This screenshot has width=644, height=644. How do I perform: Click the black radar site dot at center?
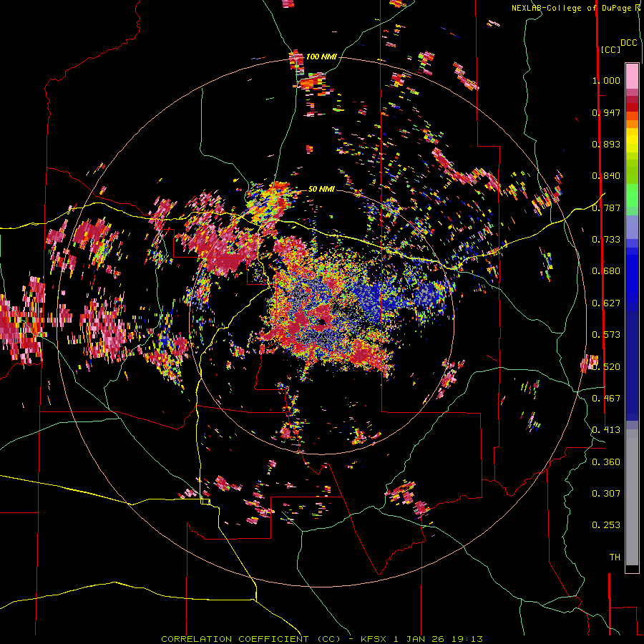click(321, 322)
